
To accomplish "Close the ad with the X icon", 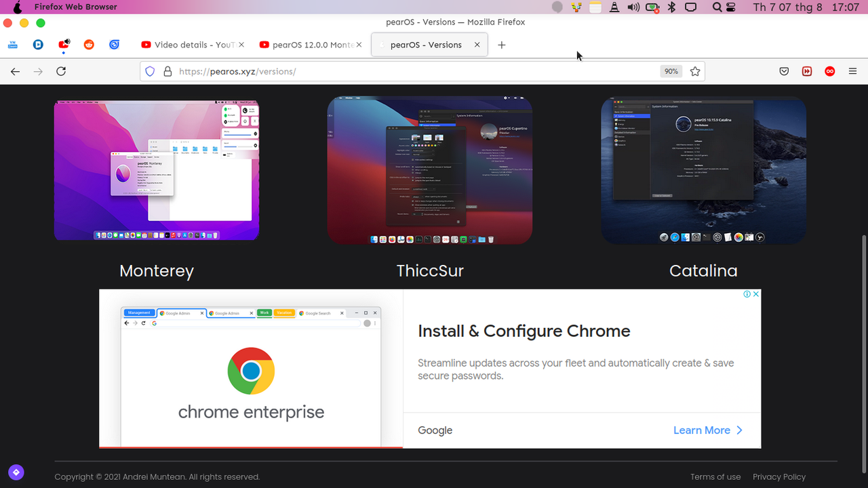I will 756,294.
